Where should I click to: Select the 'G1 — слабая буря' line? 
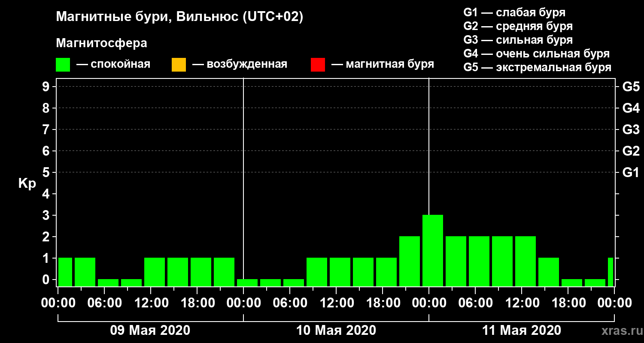pyautogui.click(x=514, y=12)
